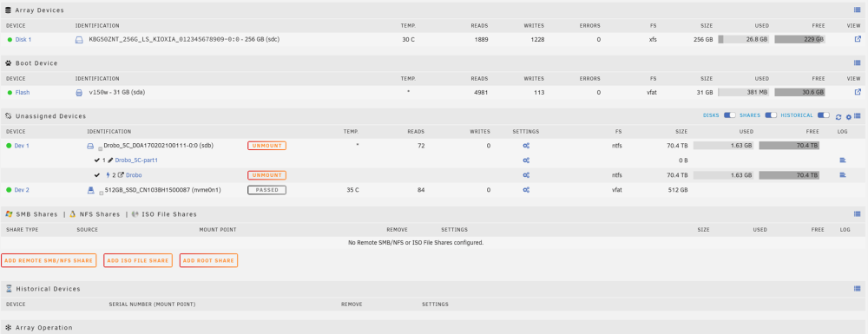
Task: Click the external link icon before Drobo
Action: tap(121, 175)
